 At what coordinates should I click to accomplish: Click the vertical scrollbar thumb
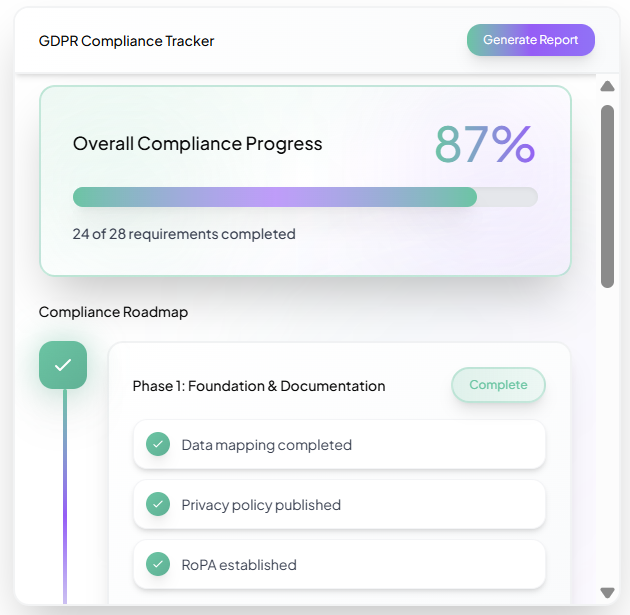(x=607, y=195)
